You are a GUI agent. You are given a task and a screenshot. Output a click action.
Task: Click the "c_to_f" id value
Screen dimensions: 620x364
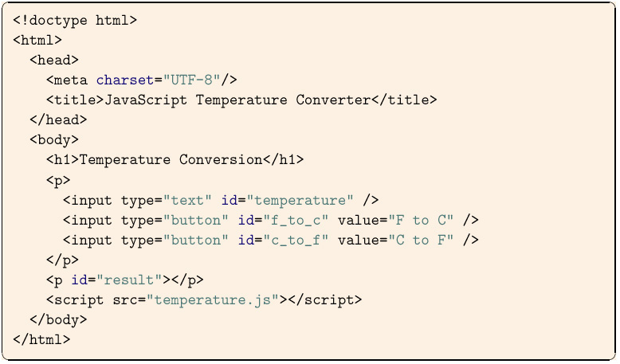tap(296, 240)
